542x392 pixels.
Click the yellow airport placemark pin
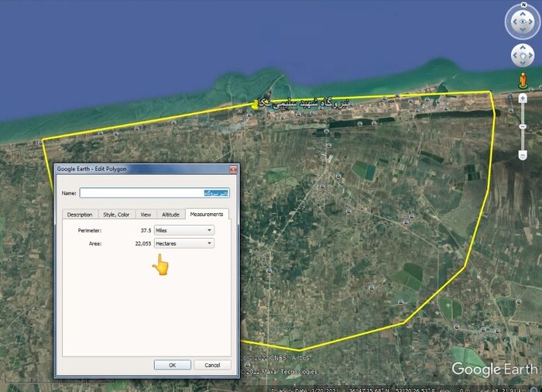coord(255,104)
